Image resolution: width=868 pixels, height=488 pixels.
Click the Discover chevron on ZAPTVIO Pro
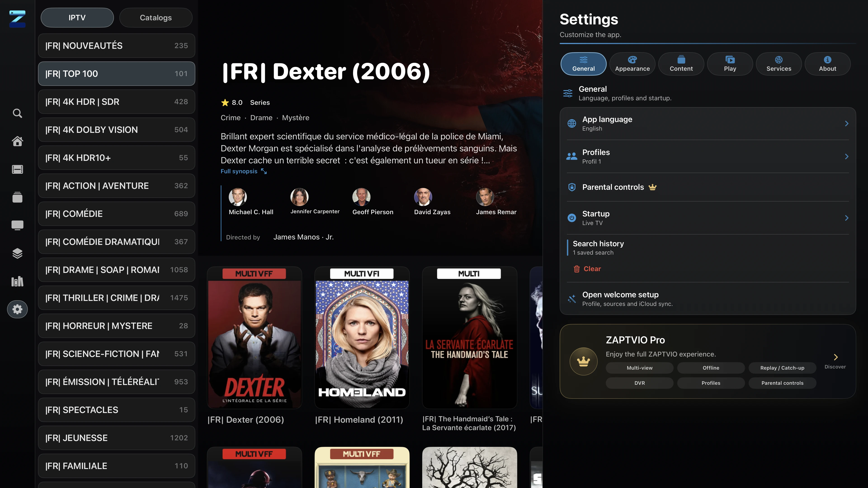(x=835, y=357)
